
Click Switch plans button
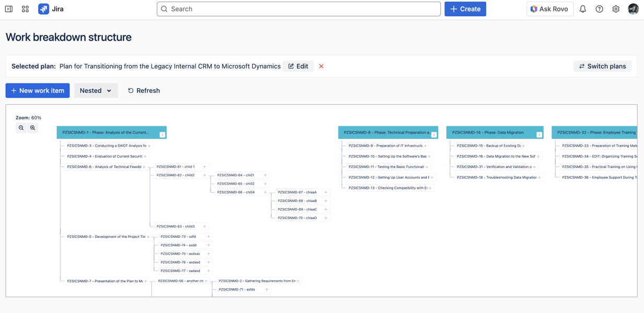602,66
